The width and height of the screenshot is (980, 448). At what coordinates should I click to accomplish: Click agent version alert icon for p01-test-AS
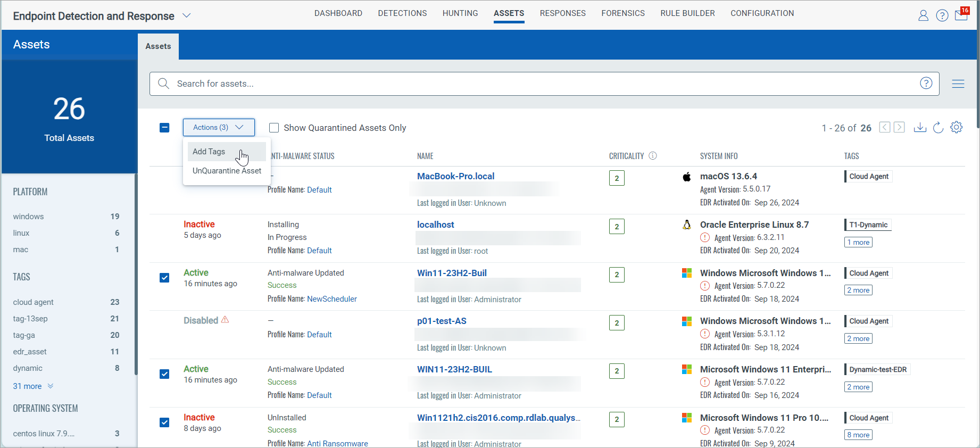click(705, 334)
